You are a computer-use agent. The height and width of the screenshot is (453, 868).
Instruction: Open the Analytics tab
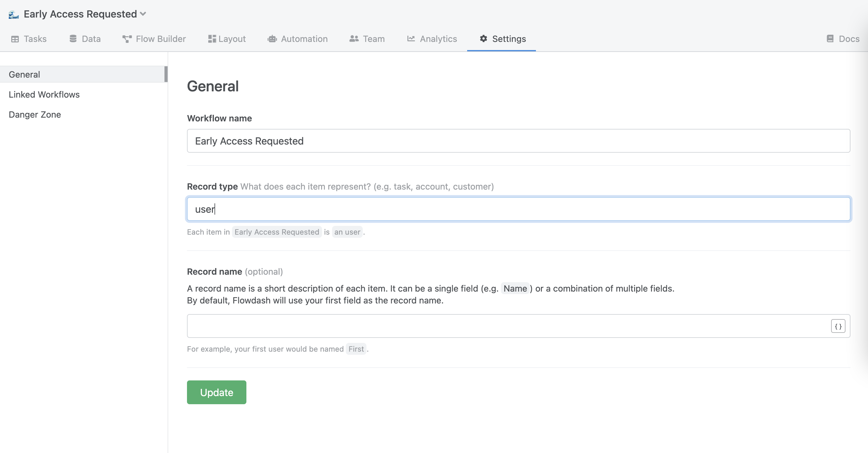[x=432, y=39]
